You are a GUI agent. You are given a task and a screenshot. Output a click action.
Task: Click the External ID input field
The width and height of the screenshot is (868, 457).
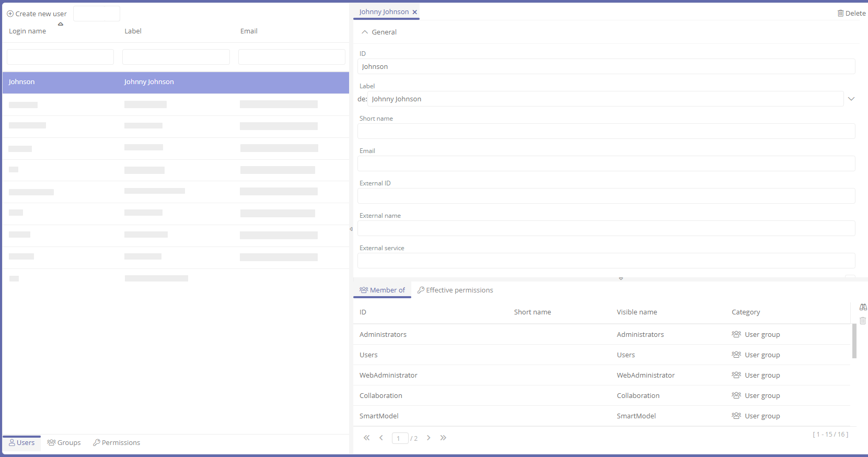(606, 196)
